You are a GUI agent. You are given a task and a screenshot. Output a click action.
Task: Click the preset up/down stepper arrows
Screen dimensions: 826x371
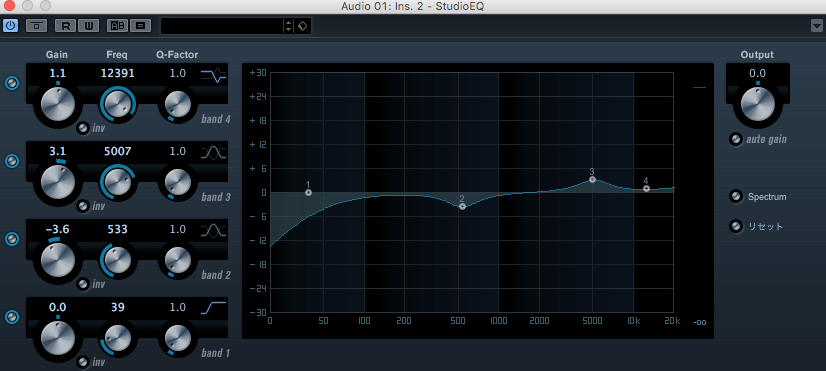pos(288,26)
